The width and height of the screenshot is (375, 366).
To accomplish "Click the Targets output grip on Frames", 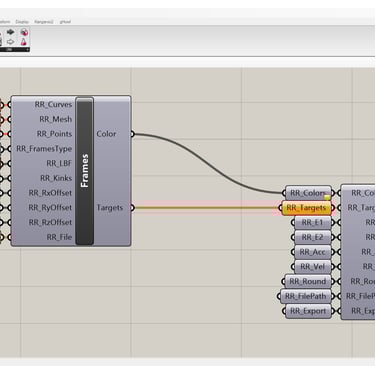I will [x=132, y=208].
